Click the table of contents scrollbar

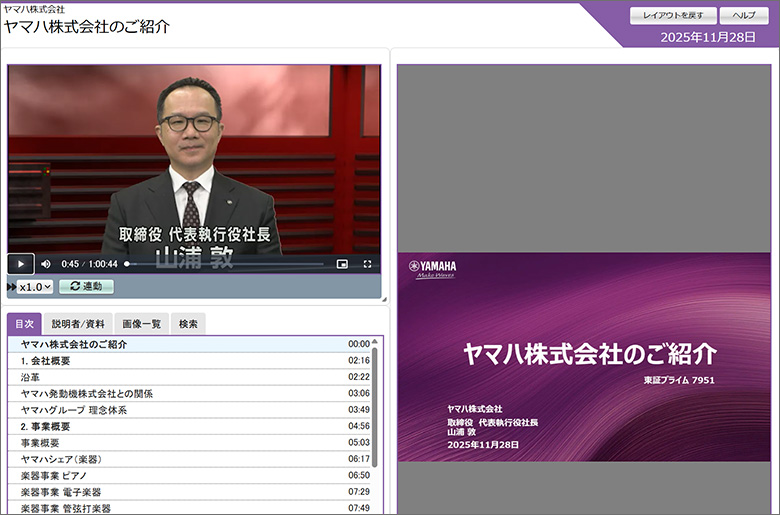(375, 407)
